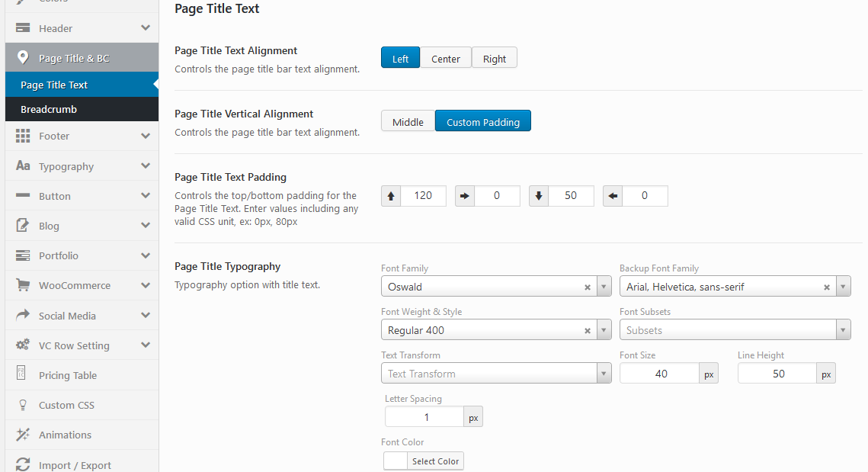Expand the Typography section chevron
868x472 pixels.
pos(146,165)
